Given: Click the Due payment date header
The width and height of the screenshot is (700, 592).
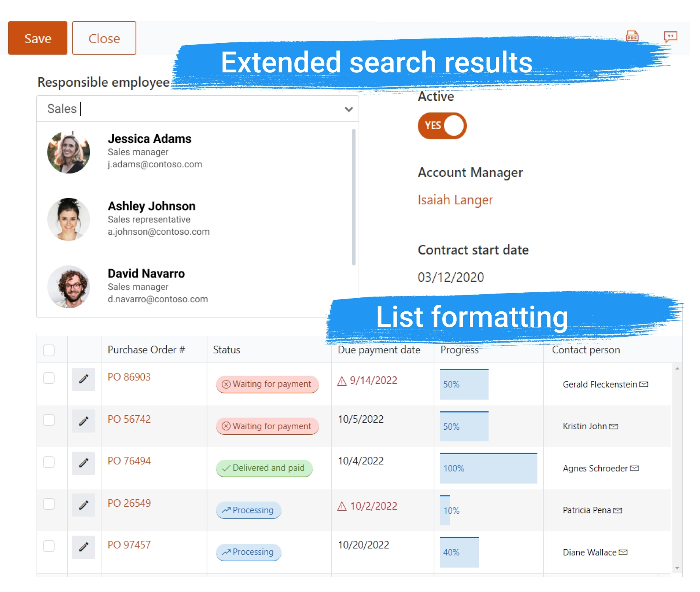Looking at the screenshot, I should coord(378,350).
